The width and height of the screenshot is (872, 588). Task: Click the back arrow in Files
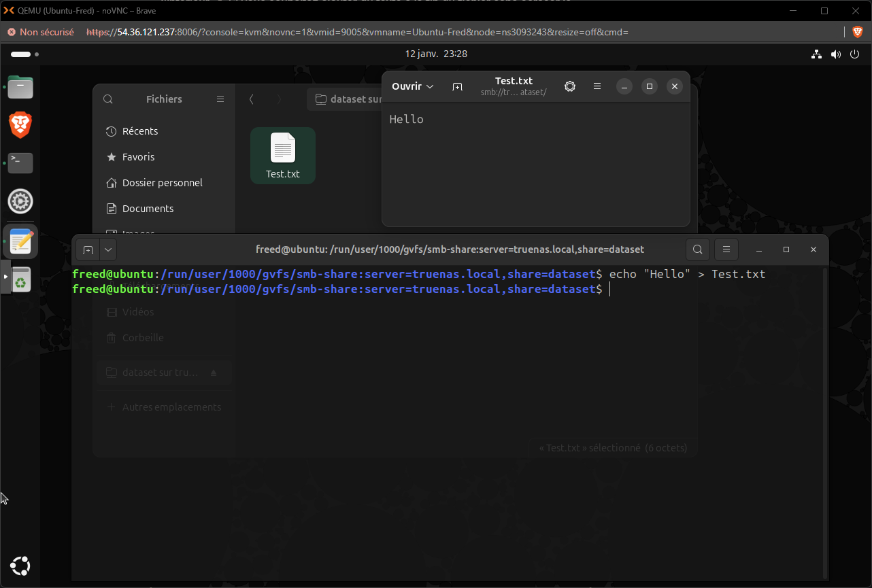tap(252, 99)
